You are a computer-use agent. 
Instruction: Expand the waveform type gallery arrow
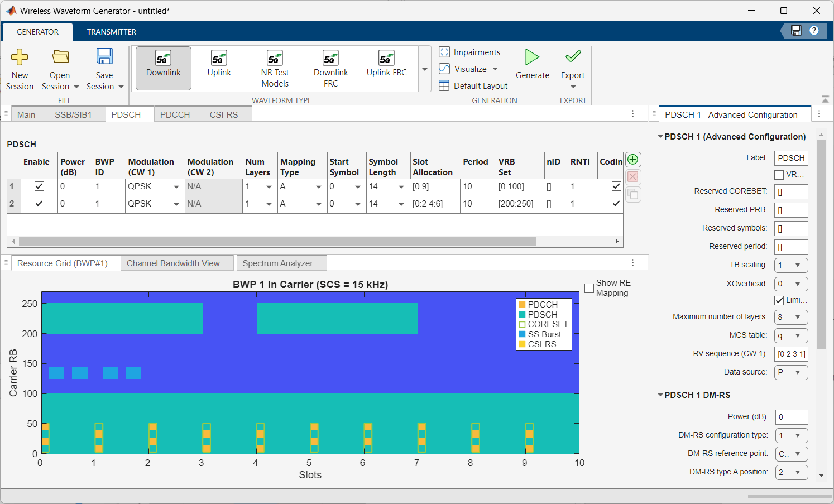pyautogui.click(x=425, y=69)
